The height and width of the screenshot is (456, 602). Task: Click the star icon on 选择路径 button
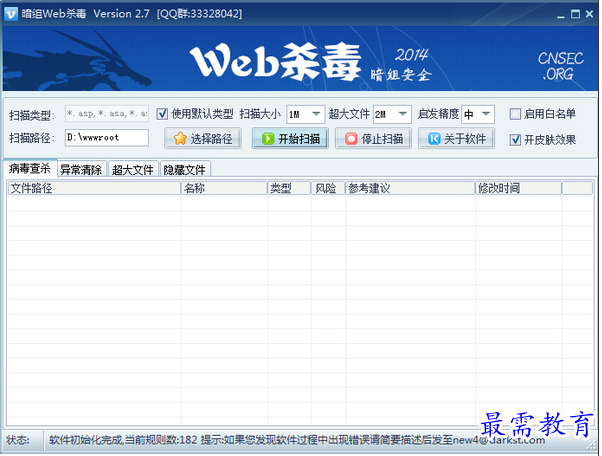point(180,139)
